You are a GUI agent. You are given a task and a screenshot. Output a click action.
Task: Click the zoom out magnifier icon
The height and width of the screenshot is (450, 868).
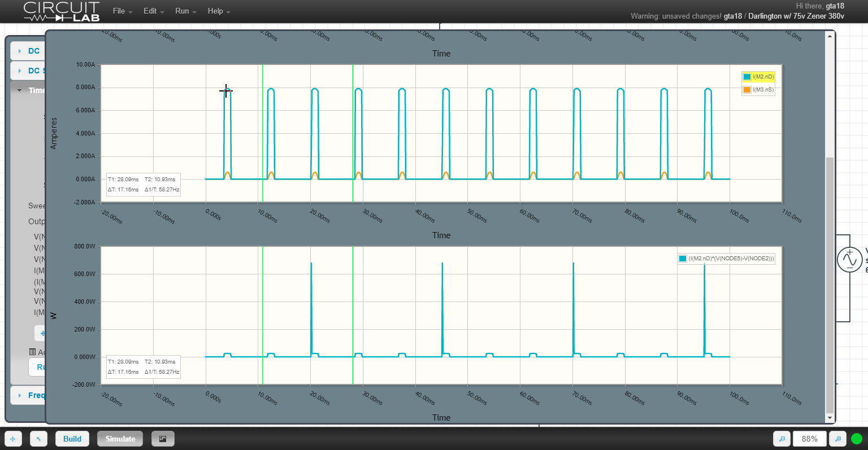coord(782,439)
